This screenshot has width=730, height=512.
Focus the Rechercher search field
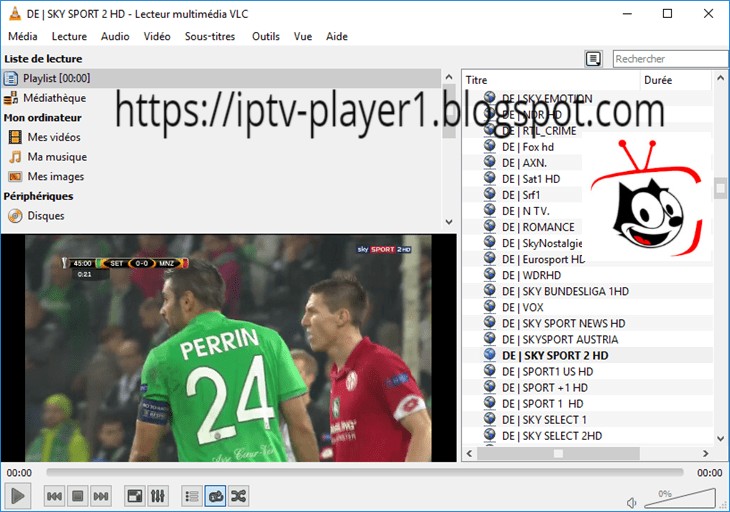(x=670, y=59)
